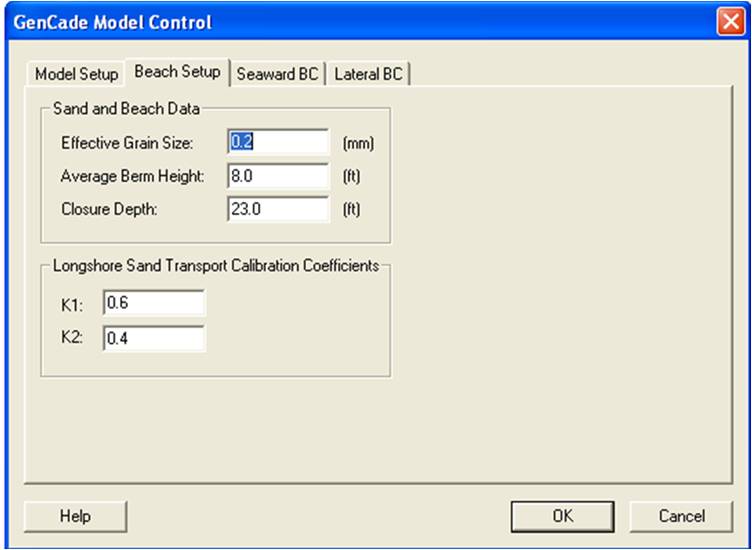Click the "Average Berm Height:" label
Image resolution: width=752 pixels, height=550 pixels.
pyautogui.click(x=132, y=176)
